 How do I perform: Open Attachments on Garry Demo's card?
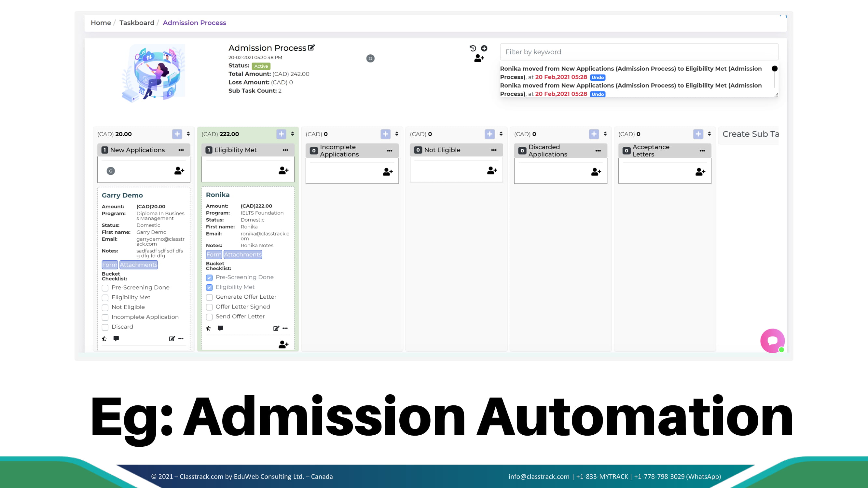click(139, 265)
